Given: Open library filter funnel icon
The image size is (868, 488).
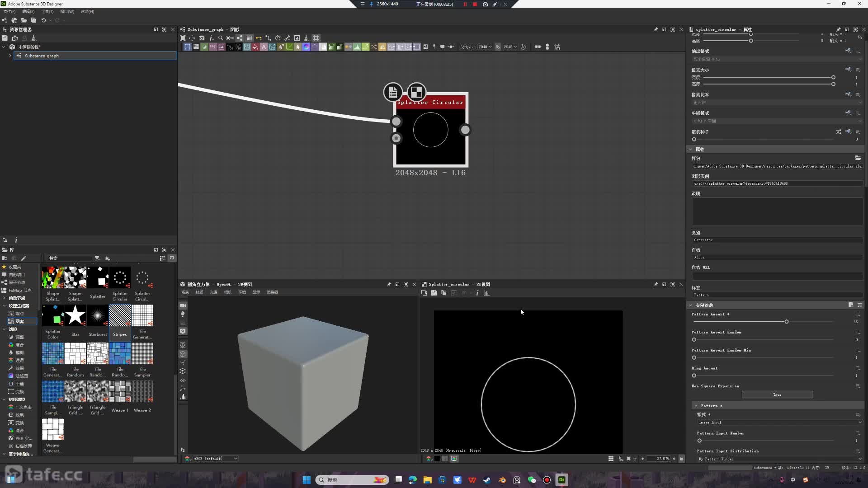Looking at the screenshot, I should point(97,258).
